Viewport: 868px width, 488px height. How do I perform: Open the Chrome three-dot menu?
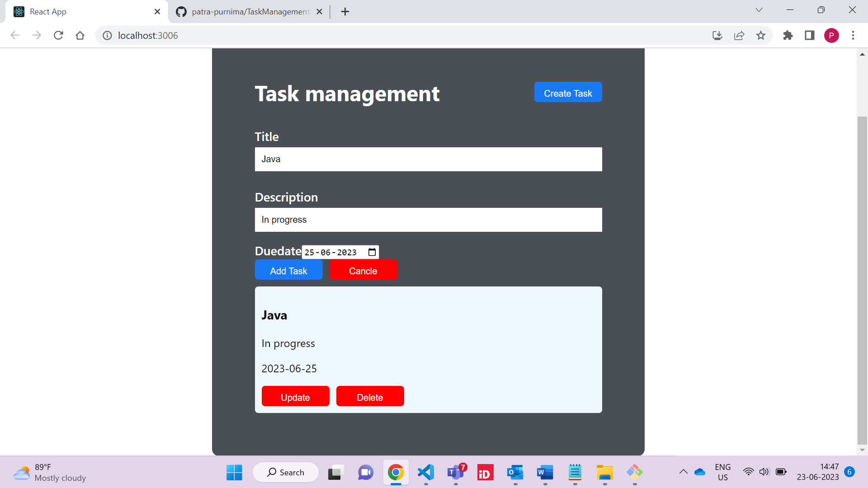tap(853, 35)
